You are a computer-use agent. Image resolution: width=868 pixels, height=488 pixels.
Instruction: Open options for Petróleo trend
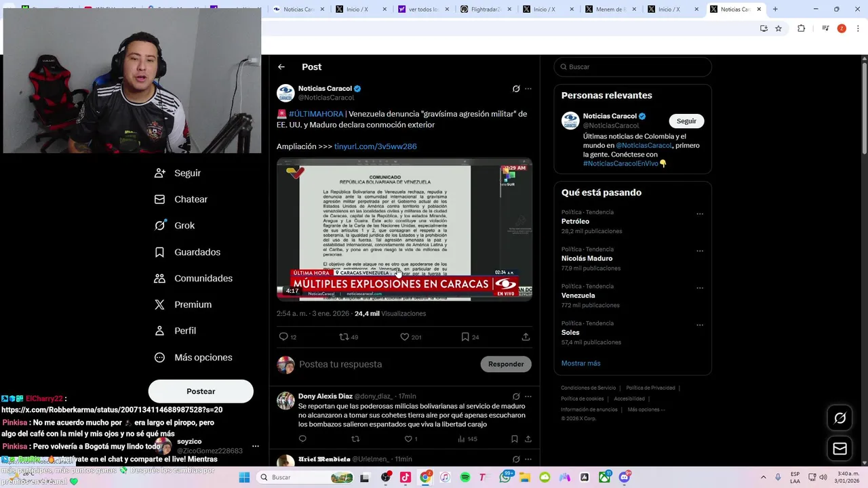[700, 214]
